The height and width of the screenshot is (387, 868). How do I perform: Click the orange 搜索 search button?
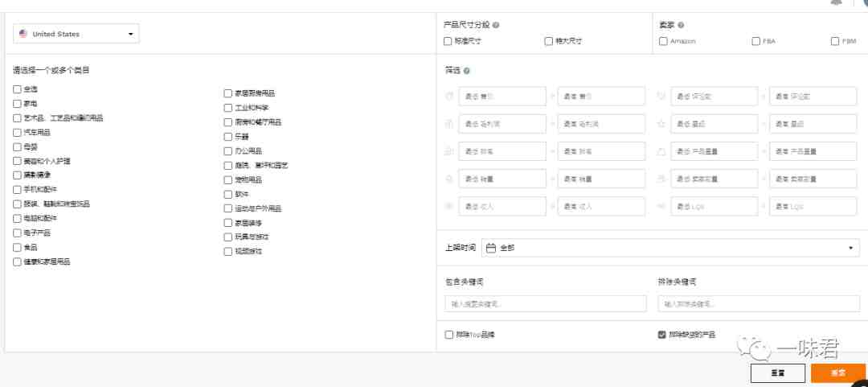pos(837,373)
